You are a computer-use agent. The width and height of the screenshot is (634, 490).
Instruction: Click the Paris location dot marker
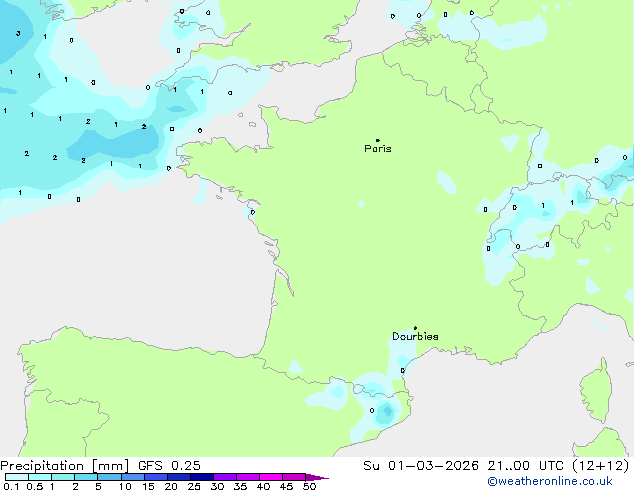tap(378, 140)
